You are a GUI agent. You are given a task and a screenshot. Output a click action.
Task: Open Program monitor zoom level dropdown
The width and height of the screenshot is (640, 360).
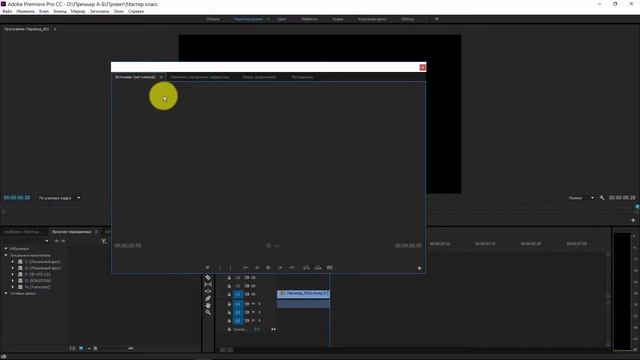click(x=60, y=198)
